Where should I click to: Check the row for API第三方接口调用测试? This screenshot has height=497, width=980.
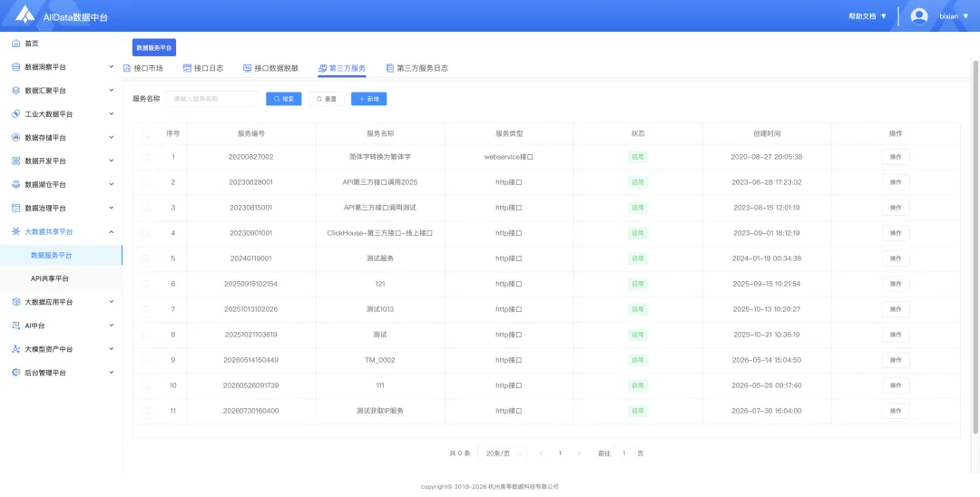[x=145, y=208]
